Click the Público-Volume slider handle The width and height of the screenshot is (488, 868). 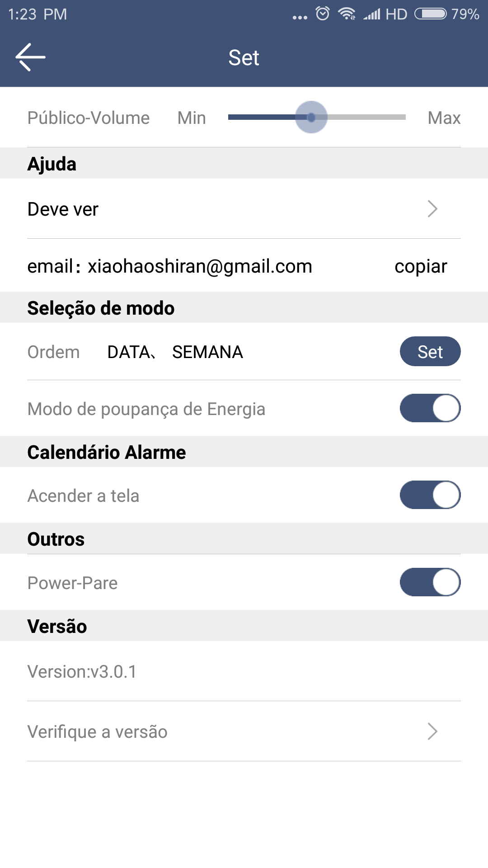(x=311, y=117)
